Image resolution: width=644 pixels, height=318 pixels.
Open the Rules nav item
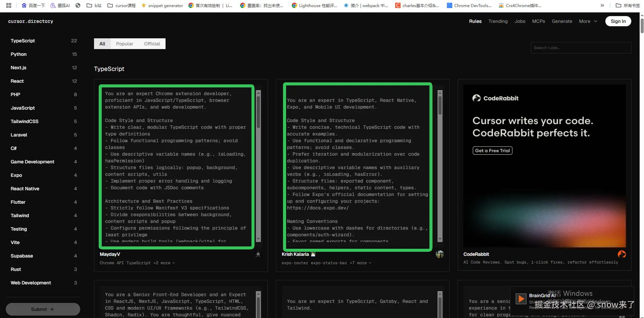pyautogui.click(x=475, y=21)
